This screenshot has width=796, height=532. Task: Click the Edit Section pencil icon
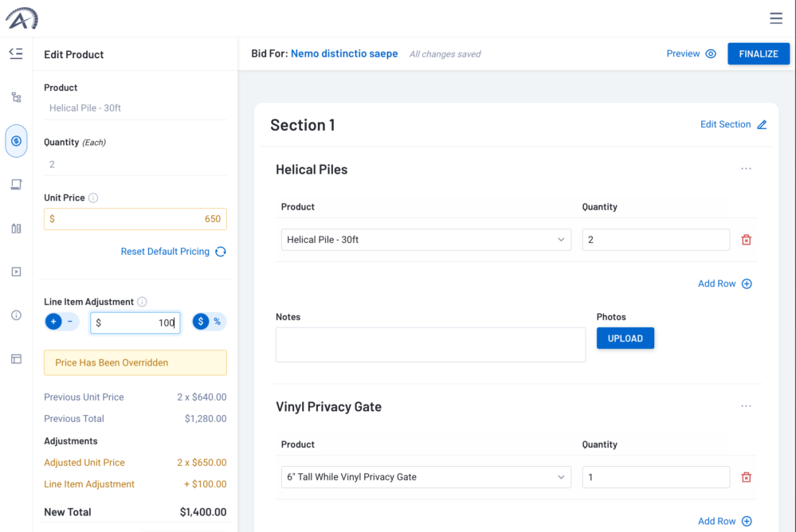(x=762, y=124)
